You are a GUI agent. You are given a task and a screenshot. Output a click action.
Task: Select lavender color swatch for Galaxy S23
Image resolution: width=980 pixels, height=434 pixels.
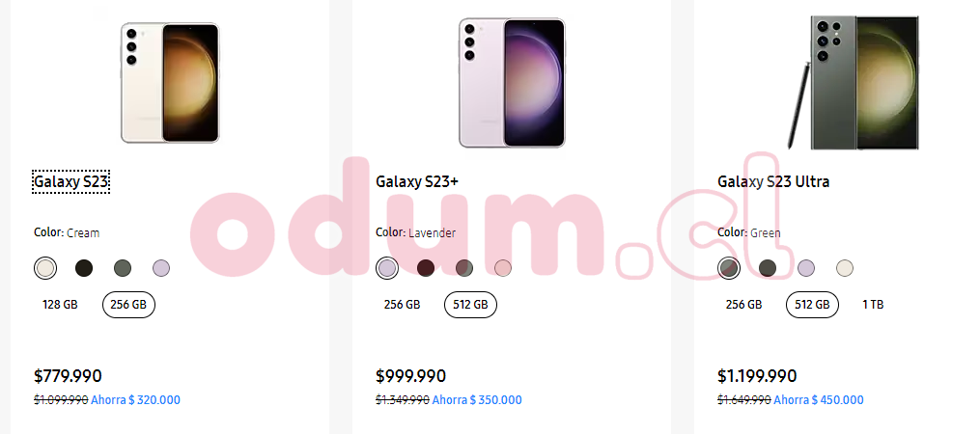[161, 268]
